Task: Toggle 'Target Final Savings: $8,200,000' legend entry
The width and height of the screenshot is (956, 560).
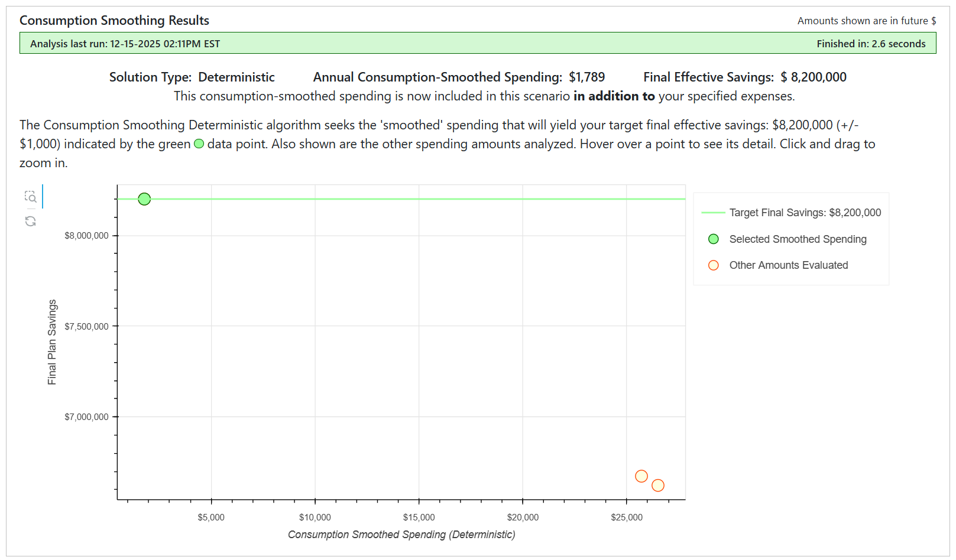Action: tap(805, 213)
